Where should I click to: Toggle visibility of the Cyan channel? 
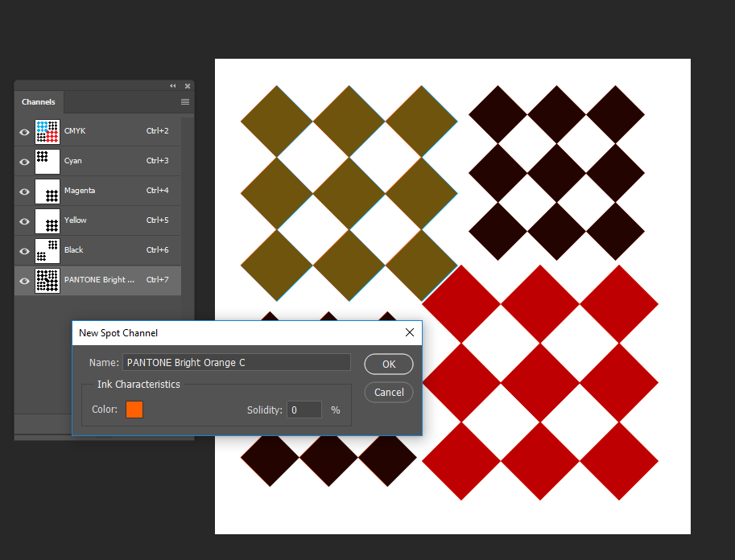(24, 162)
